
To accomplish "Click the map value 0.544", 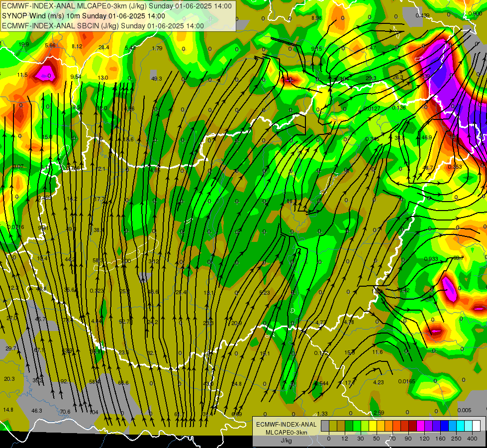I will click(321, 383).
